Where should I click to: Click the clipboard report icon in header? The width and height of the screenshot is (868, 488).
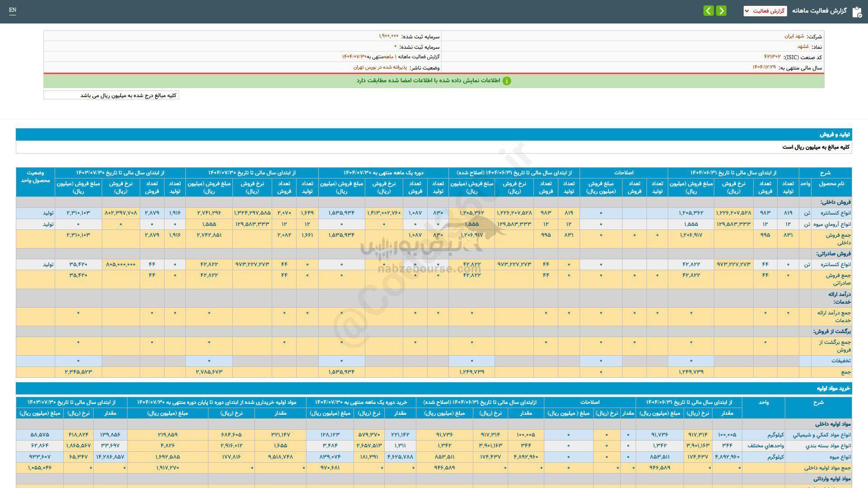[x=857, y=12]
